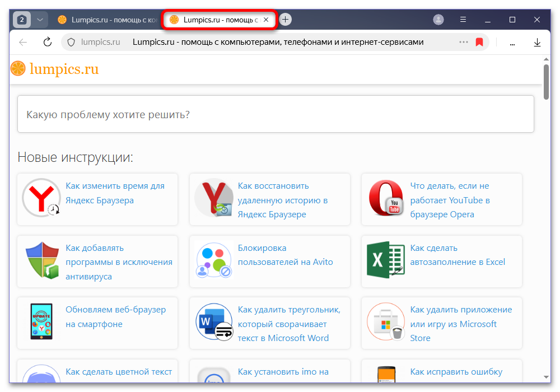Focus the "Какую проблему хотите решить?" search box
Image resolution: width=560 pixels, height=392 pixels.
tap(276, 114)
